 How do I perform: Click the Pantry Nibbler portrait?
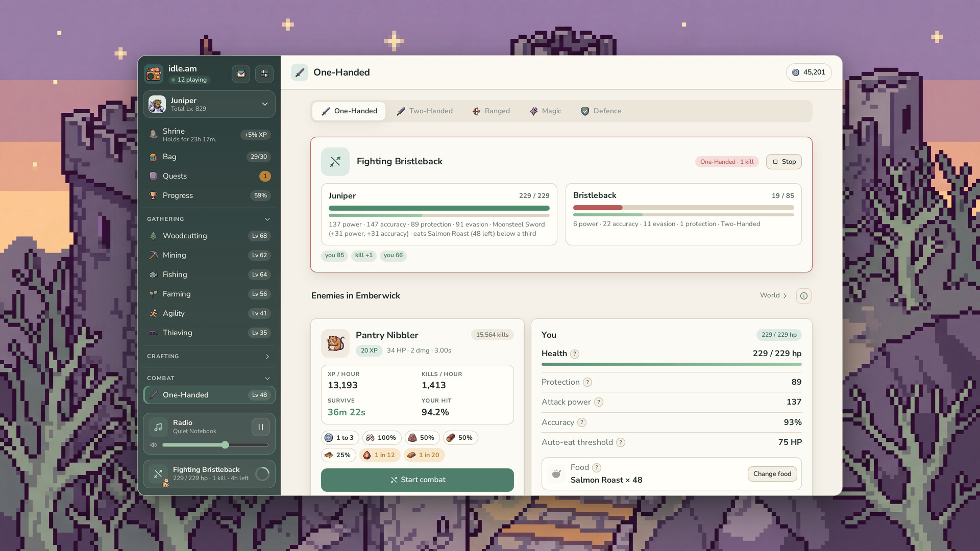[335, 343]
